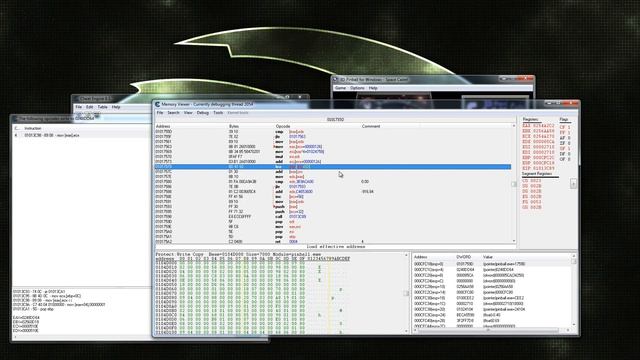Select the ret instruction row
The height and width of the screenshot is (360, 640).
tap(333, 242)
